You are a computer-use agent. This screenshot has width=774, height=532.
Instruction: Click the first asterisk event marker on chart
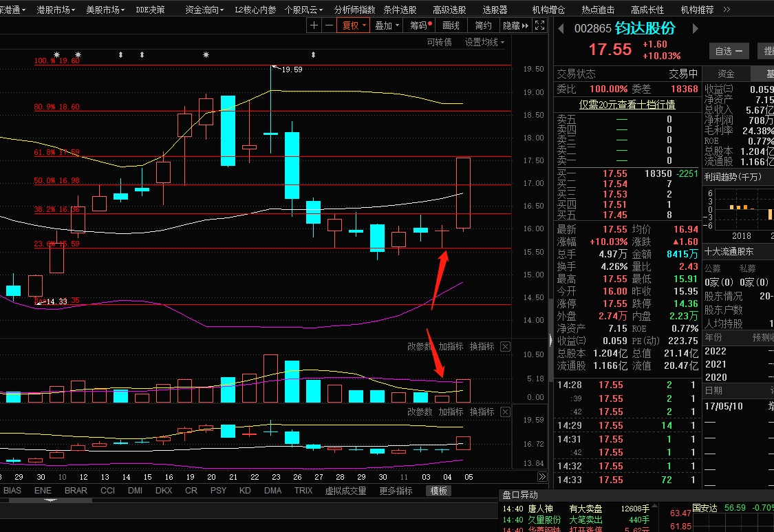coord(57,55)
